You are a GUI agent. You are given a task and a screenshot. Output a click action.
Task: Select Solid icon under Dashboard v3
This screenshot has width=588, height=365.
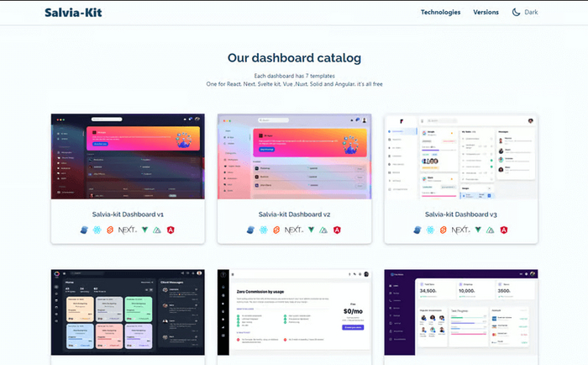point(417,230)
